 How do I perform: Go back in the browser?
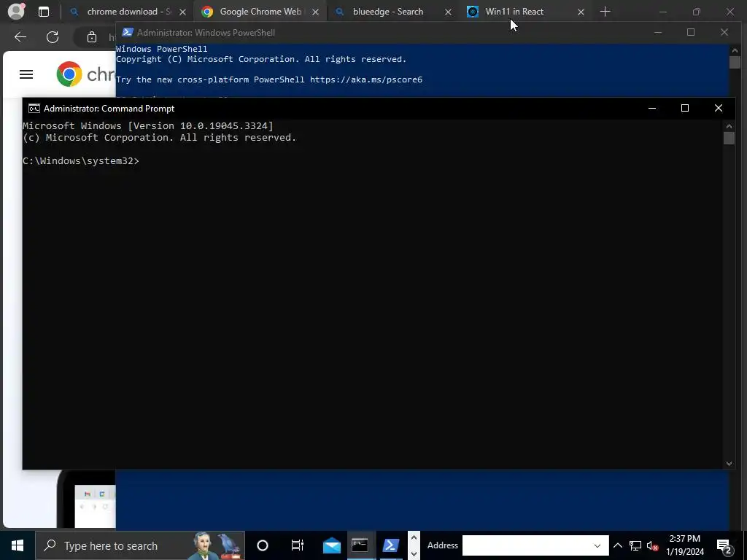click(x=20, y=36)
